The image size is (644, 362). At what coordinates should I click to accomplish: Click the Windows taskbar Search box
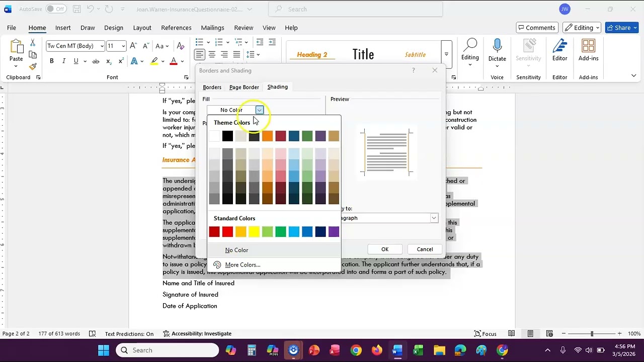pos(168,350)
